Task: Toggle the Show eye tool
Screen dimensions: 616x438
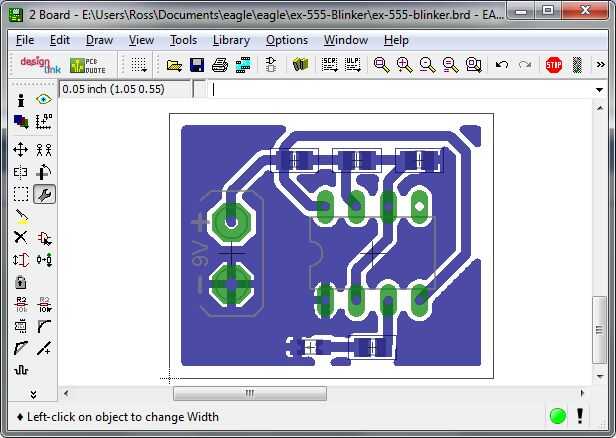Action: [x=43, y=99]
